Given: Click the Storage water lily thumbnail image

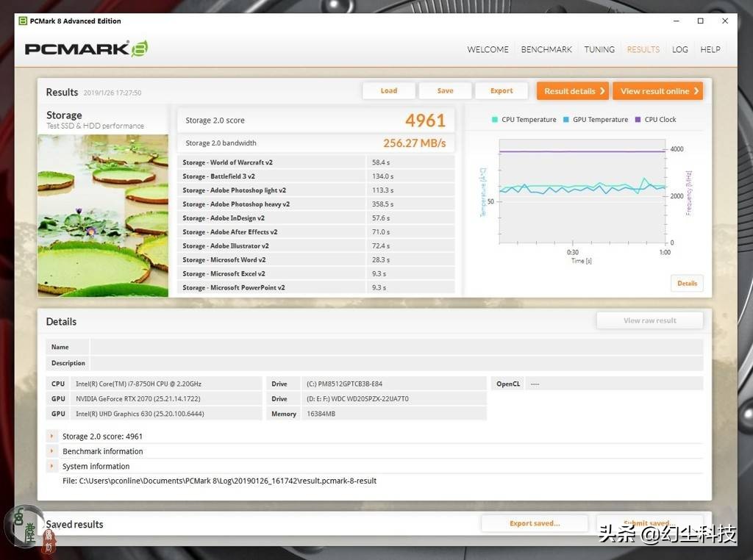Looking at the screenshot, I should pyautogui.click(x=103, y=215).
